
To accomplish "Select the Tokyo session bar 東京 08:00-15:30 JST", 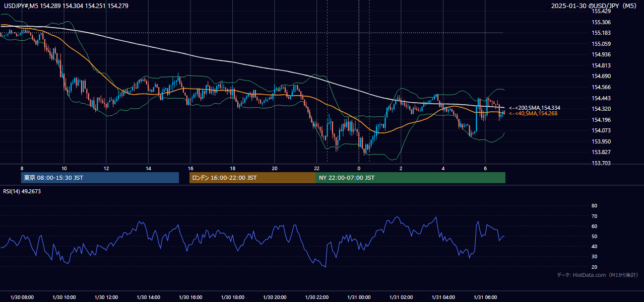I will click(100, 178).
